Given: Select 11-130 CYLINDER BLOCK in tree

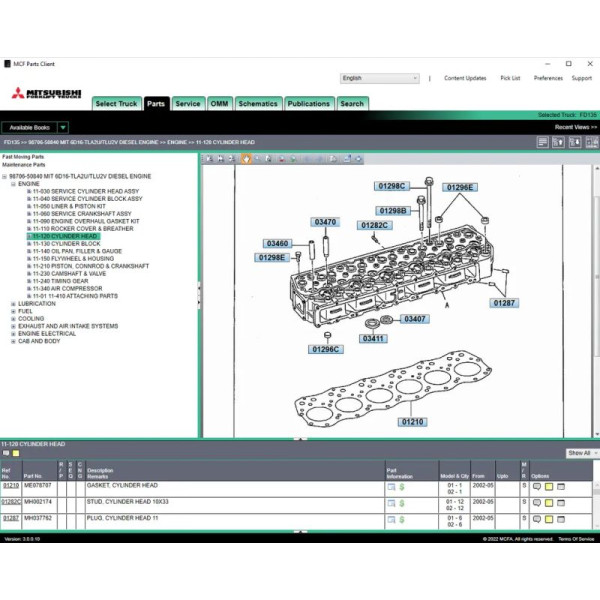Looking at the screenshot, I should (x=66, y=243).
